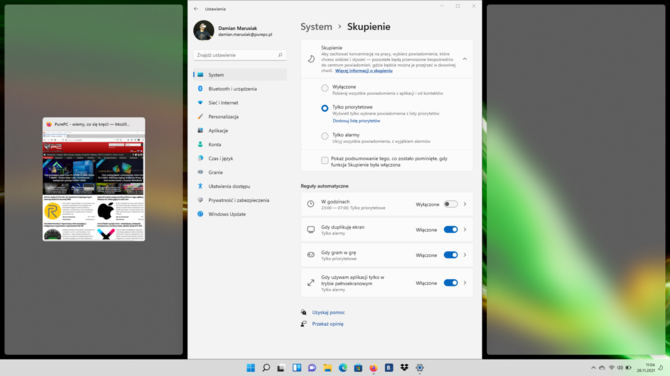Click the monitor icon of Gdy duplikuję ekran
Screen dimensions: 670x376
click(x=311, y=229)
